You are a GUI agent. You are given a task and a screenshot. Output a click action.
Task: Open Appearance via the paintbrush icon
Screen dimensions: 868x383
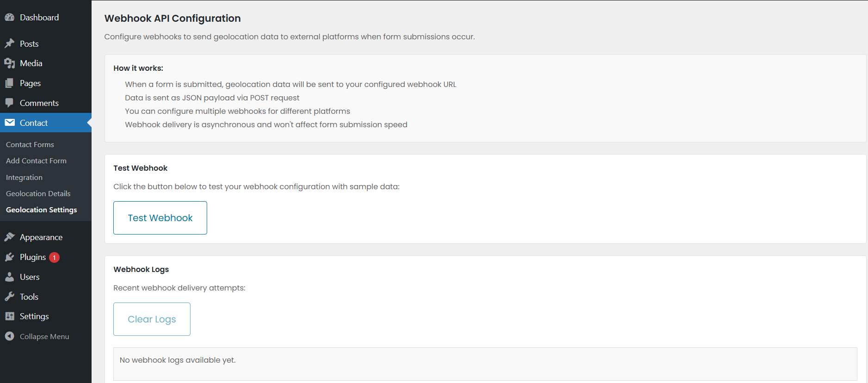point(9,236)
